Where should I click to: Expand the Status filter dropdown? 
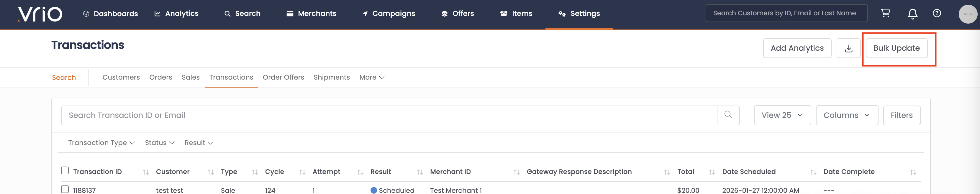pyautogui.click(x=160, y=143)
